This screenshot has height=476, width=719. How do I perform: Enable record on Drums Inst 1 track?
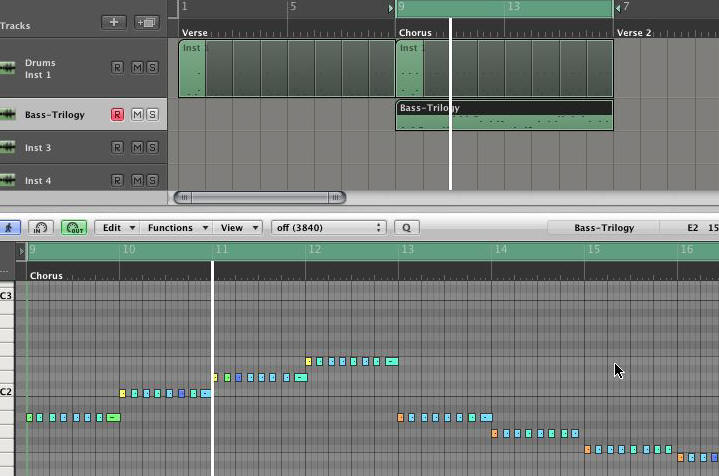click(117, 67)
